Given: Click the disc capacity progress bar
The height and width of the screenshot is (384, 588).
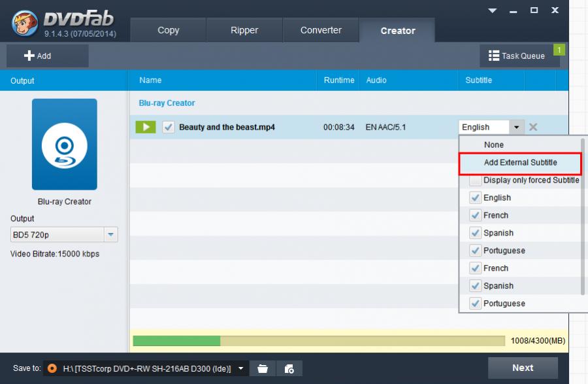Looking at the screenshot, I should [x=319, y=341].
